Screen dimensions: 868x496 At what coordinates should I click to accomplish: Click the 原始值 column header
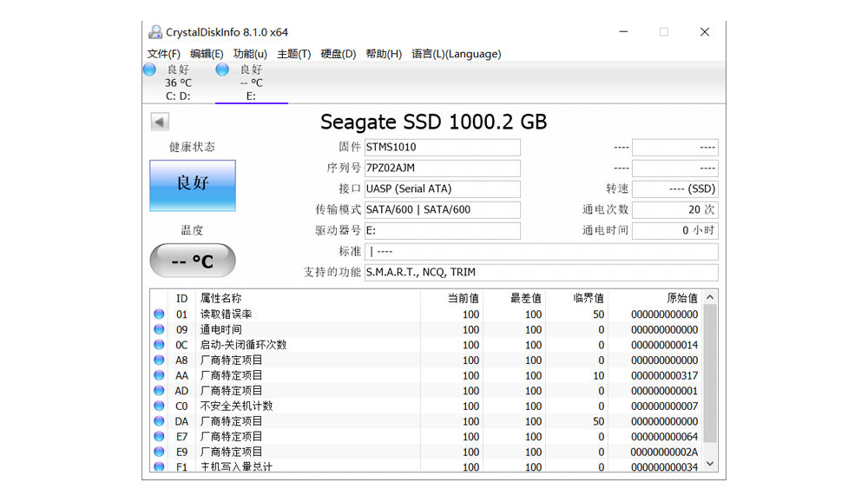pos(681,298)
